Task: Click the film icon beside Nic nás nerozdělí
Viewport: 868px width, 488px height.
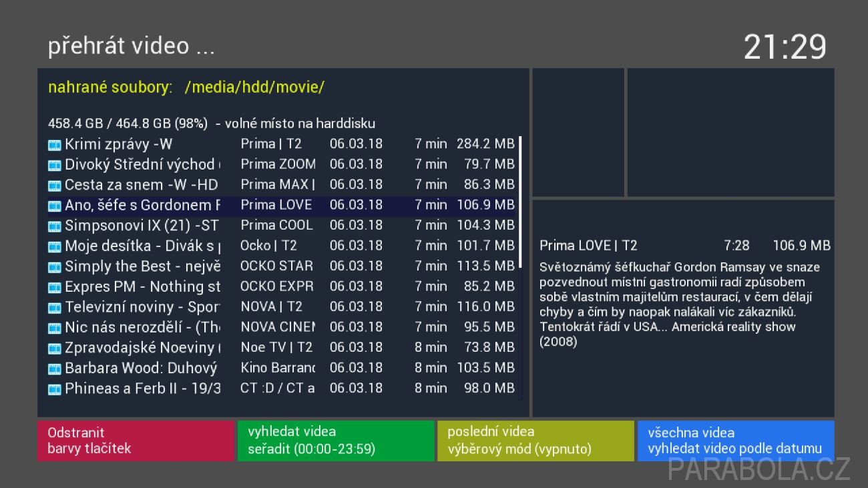Action: [x=54, y=328]
